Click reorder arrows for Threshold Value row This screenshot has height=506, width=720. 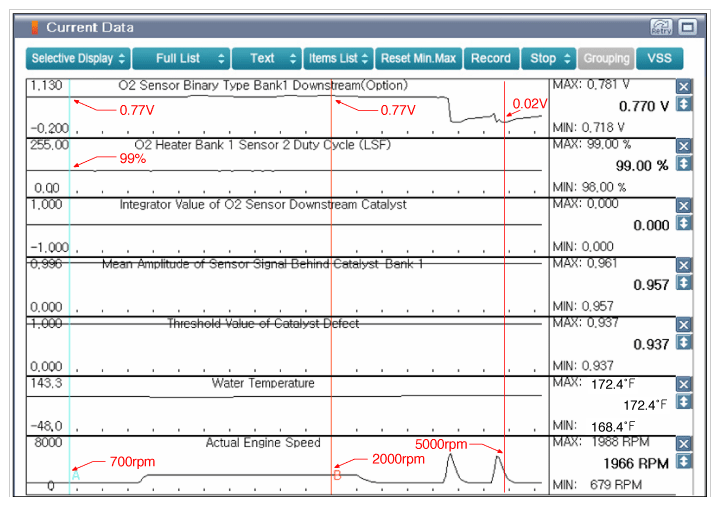(684, 343)
